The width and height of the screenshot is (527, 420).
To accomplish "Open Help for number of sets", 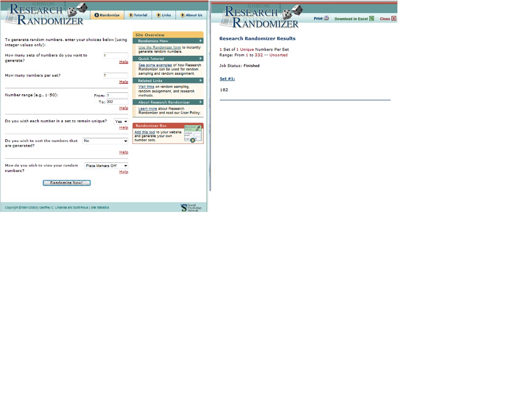I will click(123, 62).
